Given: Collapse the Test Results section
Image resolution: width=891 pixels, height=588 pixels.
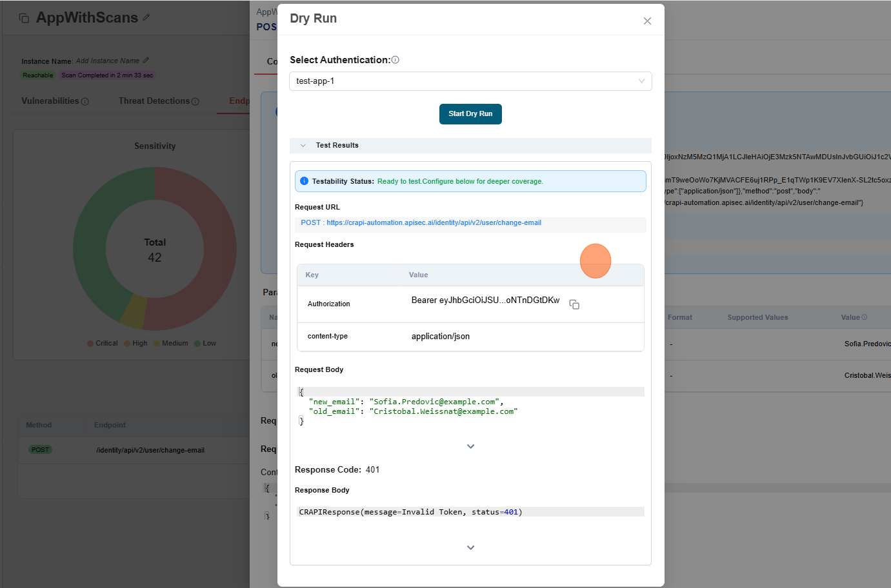Looking at the screenshot, I should (303, 145).
